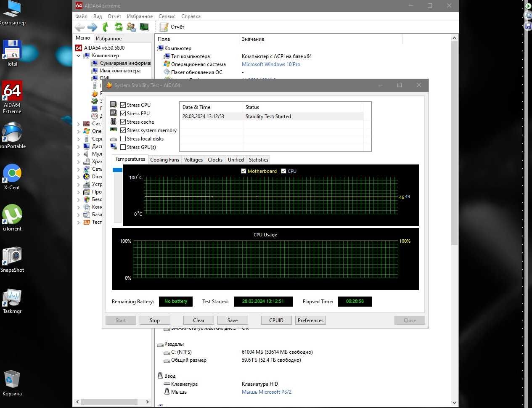Switch to the Избранное sidebar tab
Viewport: 532px width, 408px height.
pyautogui.click(x=109, y=38)
